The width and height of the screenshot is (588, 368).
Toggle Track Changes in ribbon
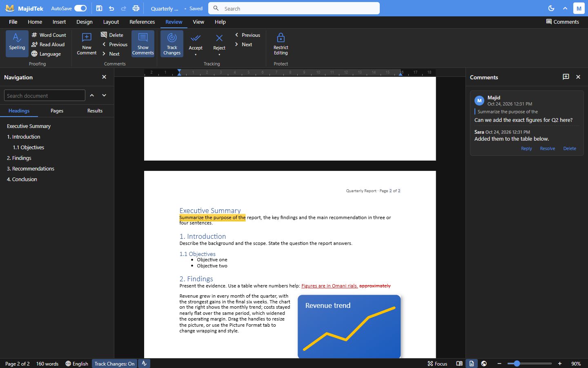172,43
